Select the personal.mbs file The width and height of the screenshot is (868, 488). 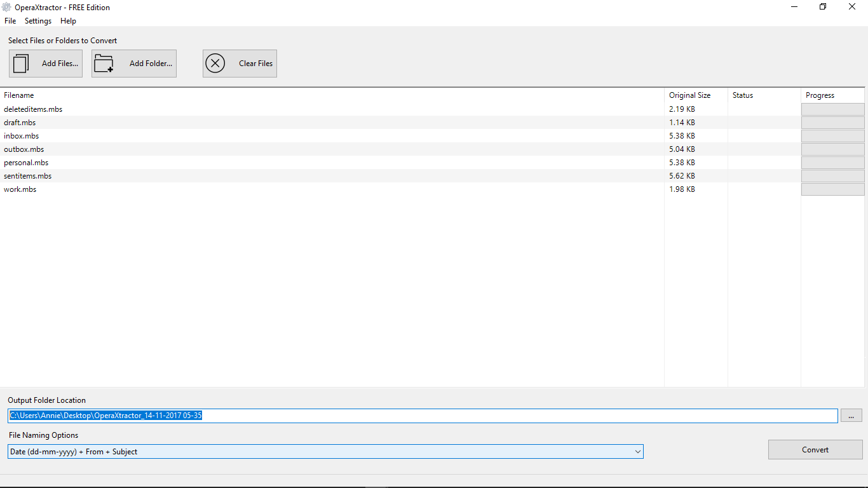(x=26, y=163)
